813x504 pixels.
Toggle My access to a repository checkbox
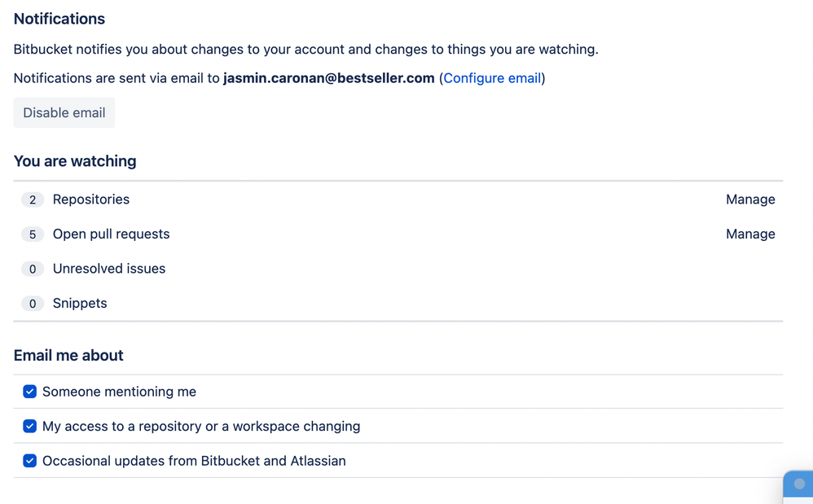(29, 427)
